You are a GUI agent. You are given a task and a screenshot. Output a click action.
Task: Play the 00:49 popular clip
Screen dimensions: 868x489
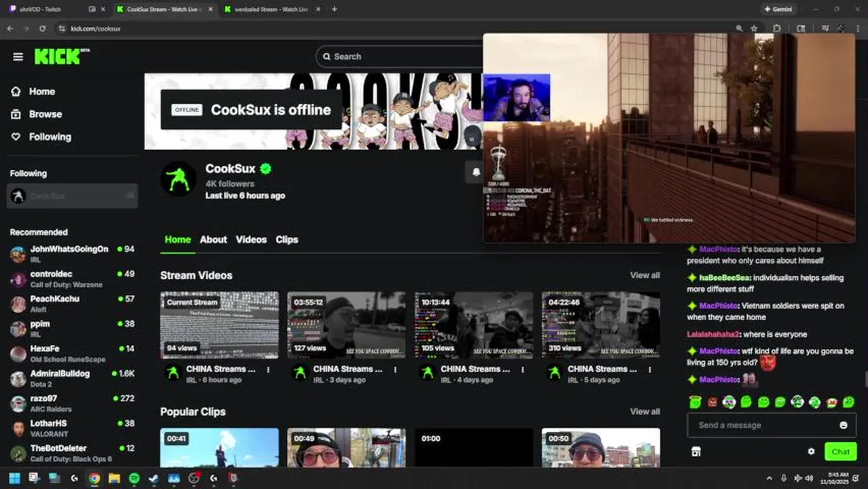(346, 448)
